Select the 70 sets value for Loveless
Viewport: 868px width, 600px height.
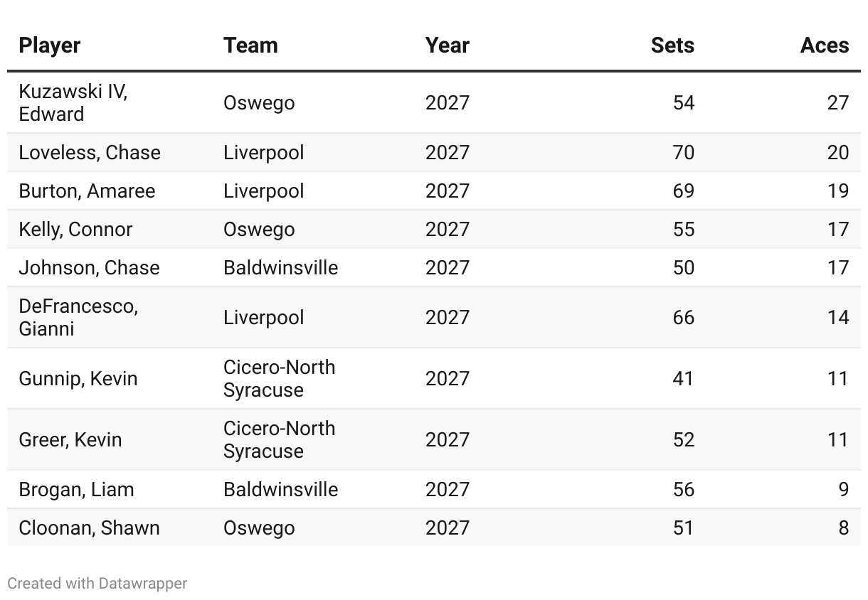pos(683,153)
